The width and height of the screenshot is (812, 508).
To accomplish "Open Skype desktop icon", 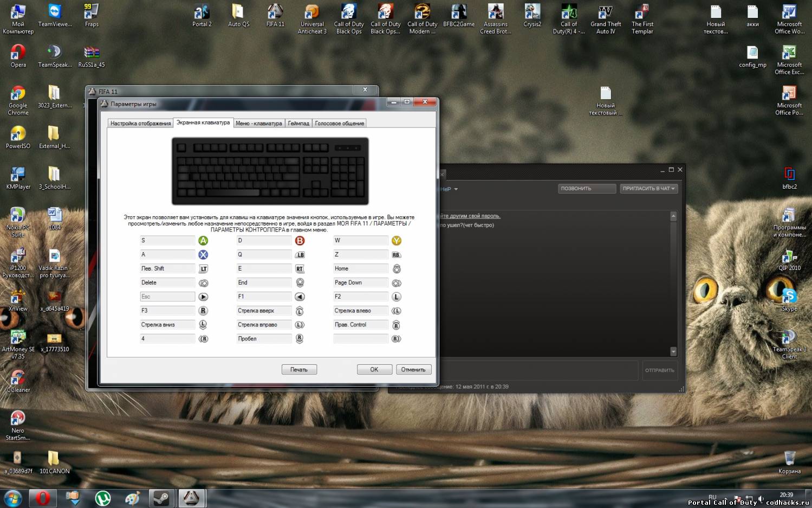I will point(789,300).
